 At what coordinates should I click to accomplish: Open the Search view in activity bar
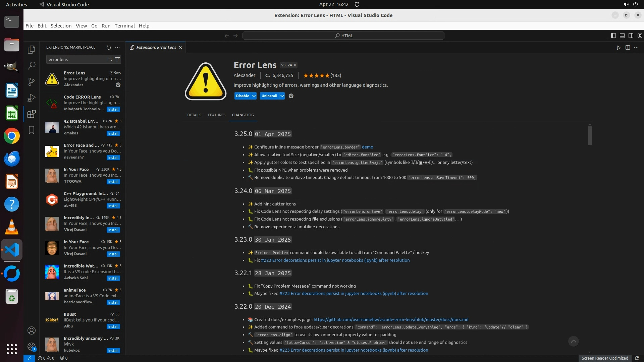point(32,65)
